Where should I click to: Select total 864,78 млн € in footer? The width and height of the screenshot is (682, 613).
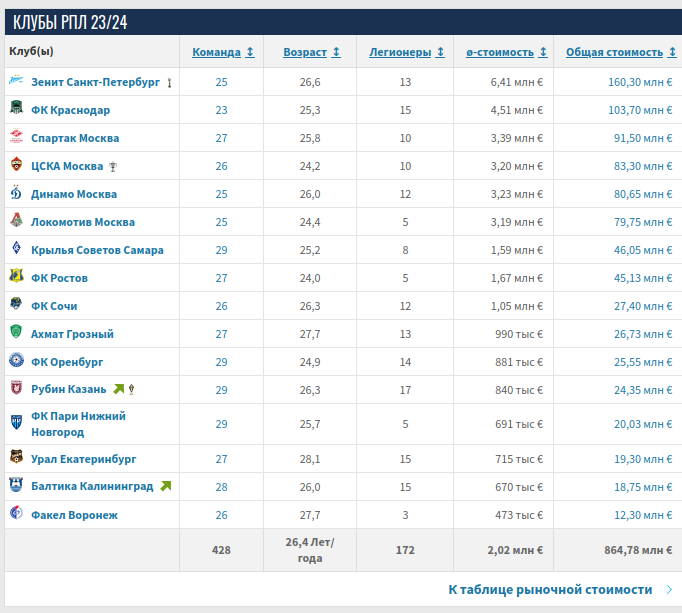(x=638, y=550)
